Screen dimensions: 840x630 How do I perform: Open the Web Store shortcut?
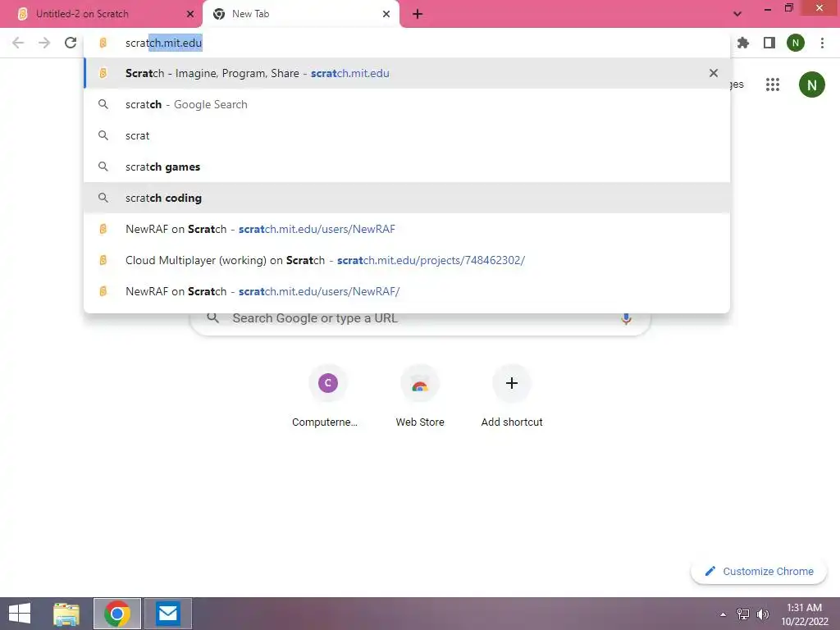(x=420, y=396)
